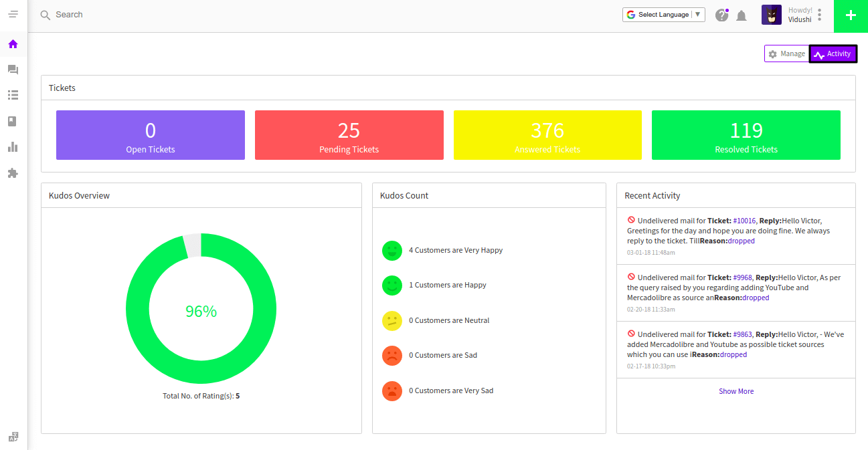Click the help question mark icon
This screenshot has width=868, height=450.
(x=721, y=15)
